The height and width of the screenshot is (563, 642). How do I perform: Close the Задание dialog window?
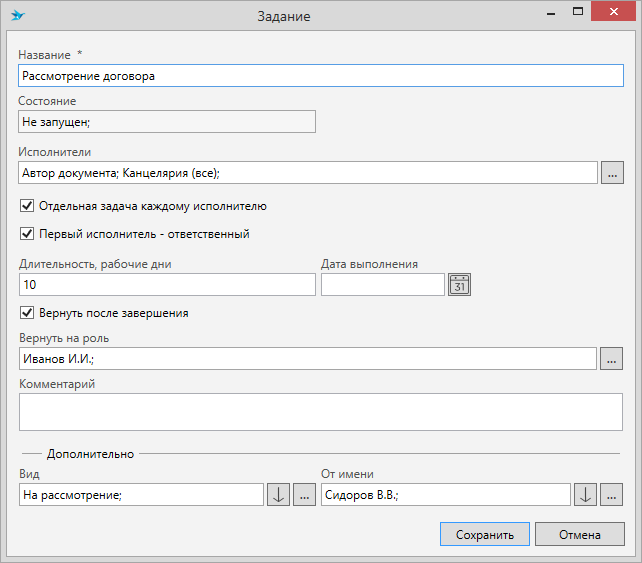[613, 11]
